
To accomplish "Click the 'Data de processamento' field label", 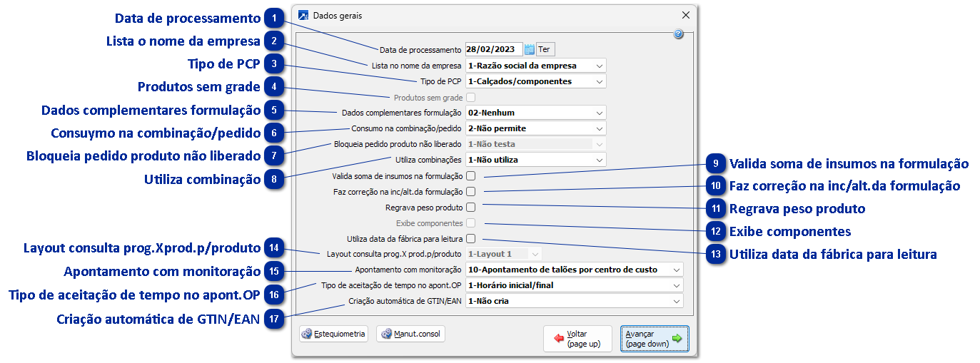I will pos(421,50).
